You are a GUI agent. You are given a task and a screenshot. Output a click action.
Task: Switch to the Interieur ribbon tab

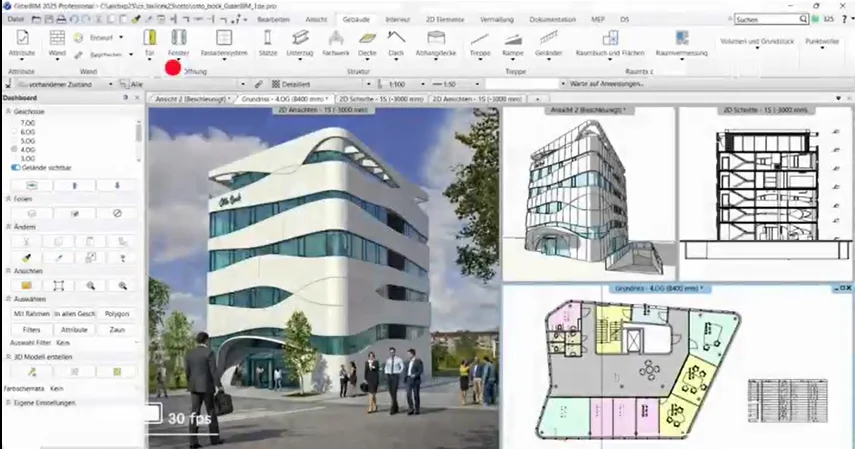pos(398,19)
